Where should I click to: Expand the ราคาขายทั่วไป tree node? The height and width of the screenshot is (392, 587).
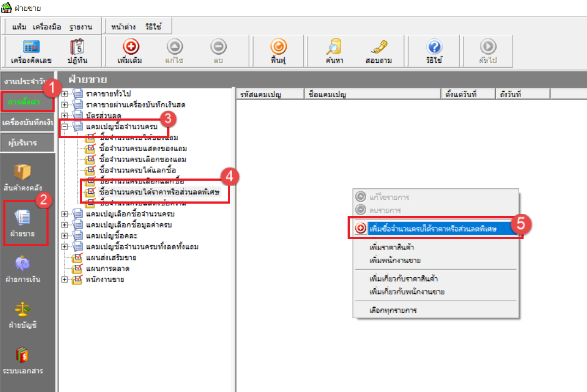[65, 94]
